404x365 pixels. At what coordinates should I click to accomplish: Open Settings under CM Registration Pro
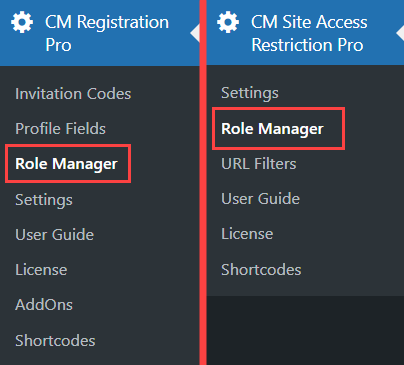pos(44,200)
